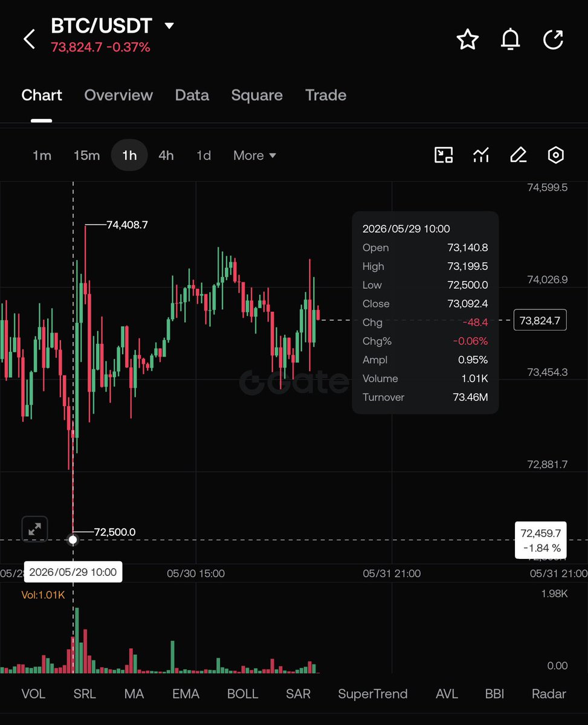588x725 pixels.
Task: Expand the More timeframes dropdown
Action: click(254, 155)
